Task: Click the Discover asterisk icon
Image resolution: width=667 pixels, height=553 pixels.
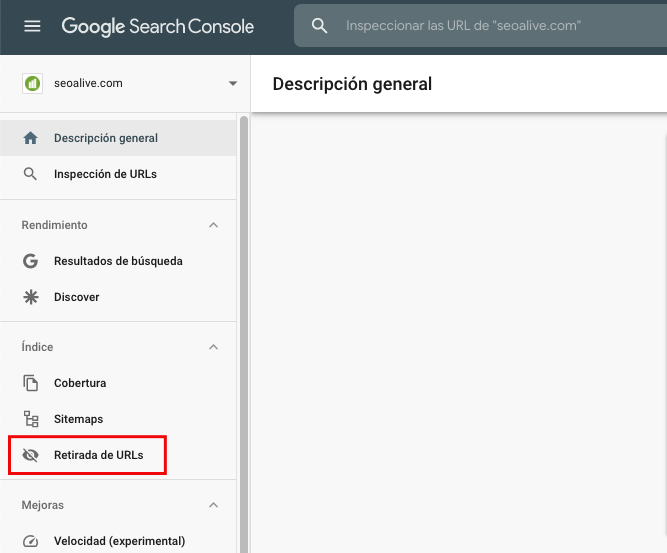Action: 30,297
